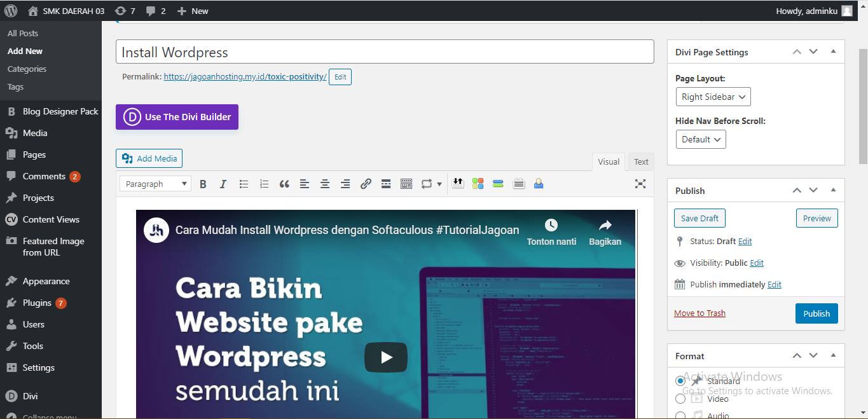
Task: Click the permalink Edit button
Action: coord(340,77)
